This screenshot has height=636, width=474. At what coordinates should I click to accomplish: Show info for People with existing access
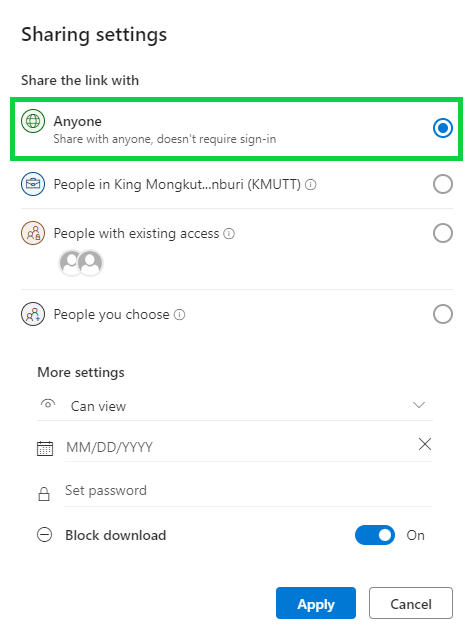pos(229,234)
